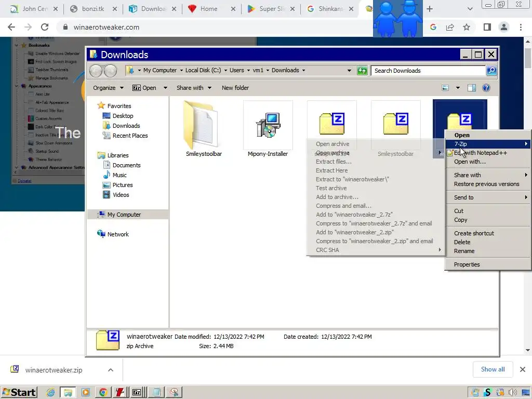532x399 pixels.
Task: Click the Start button
Action: (19, 393)
